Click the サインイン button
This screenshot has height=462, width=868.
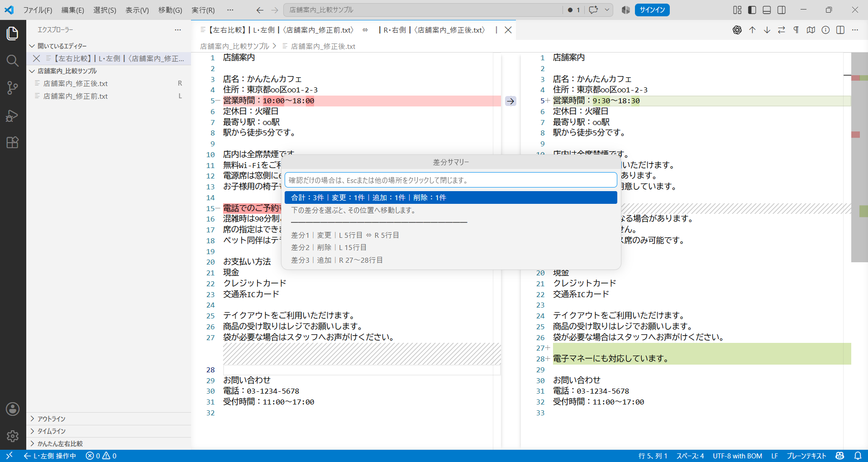pos(652,10)
